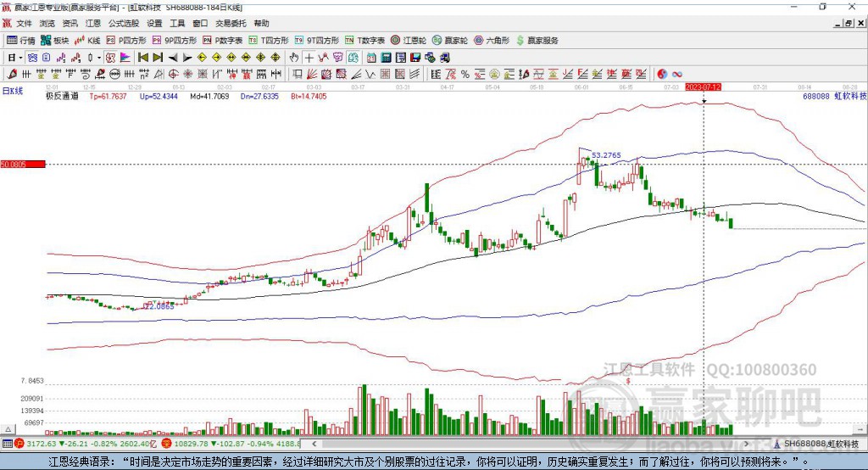This screenshot has width=868, height=470.
Task: Click the Md=41.7069 indicator value
Action: click(209, 96)
